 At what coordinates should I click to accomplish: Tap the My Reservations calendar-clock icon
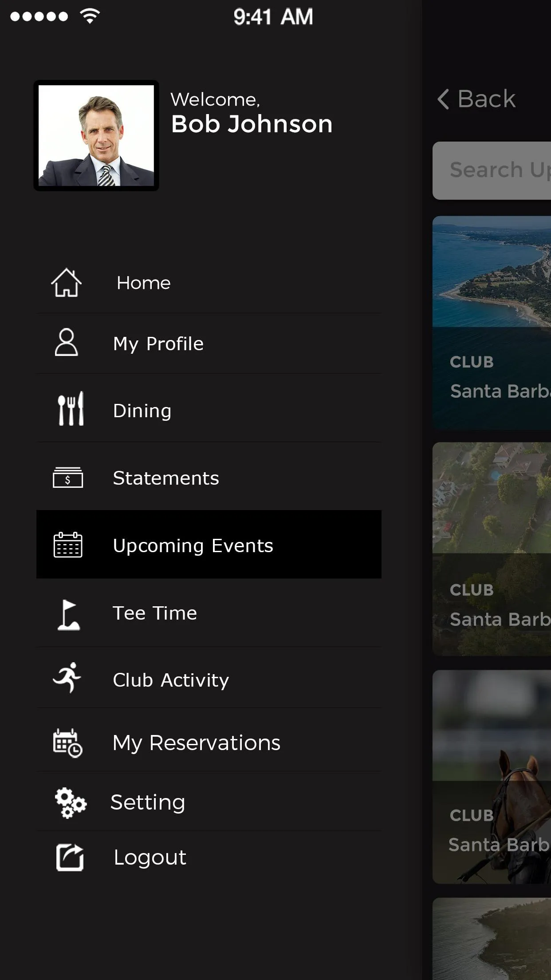point(68,743)
